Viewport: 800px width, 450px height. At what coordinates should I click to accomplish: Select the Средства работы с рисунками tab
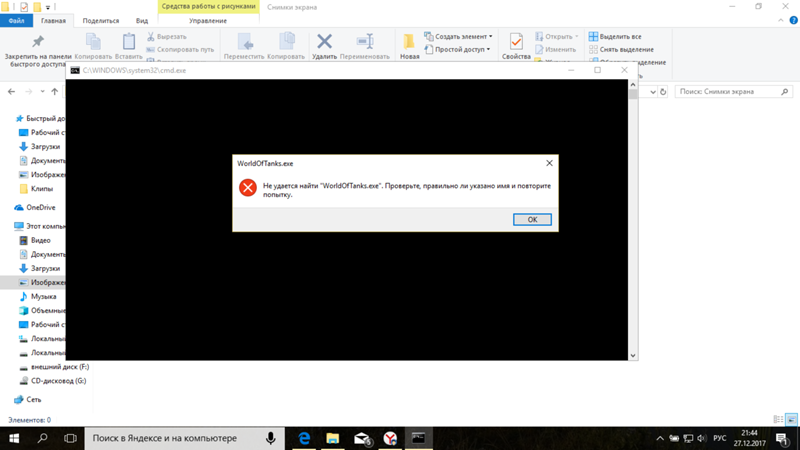(x=208, y=7)
